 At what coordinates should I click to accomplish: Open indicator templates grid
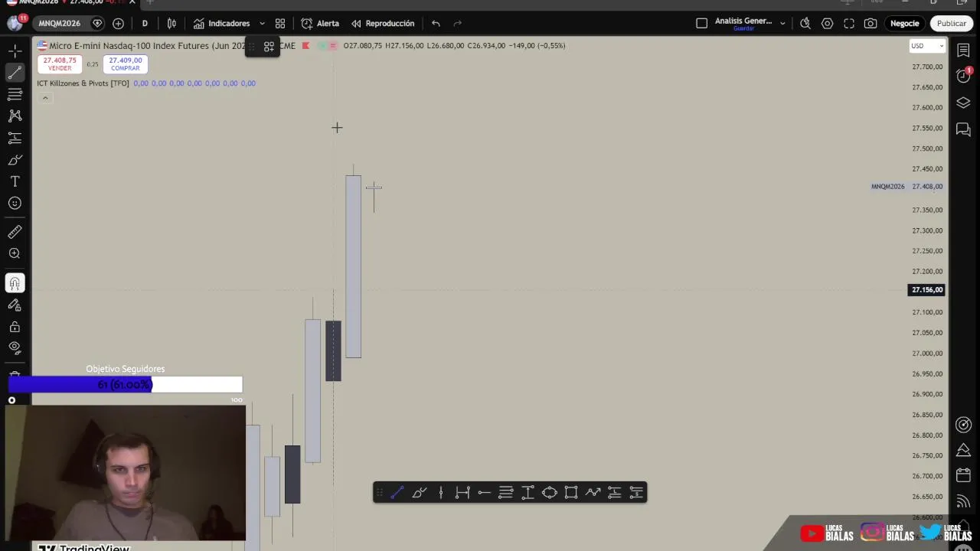(280, 24)
